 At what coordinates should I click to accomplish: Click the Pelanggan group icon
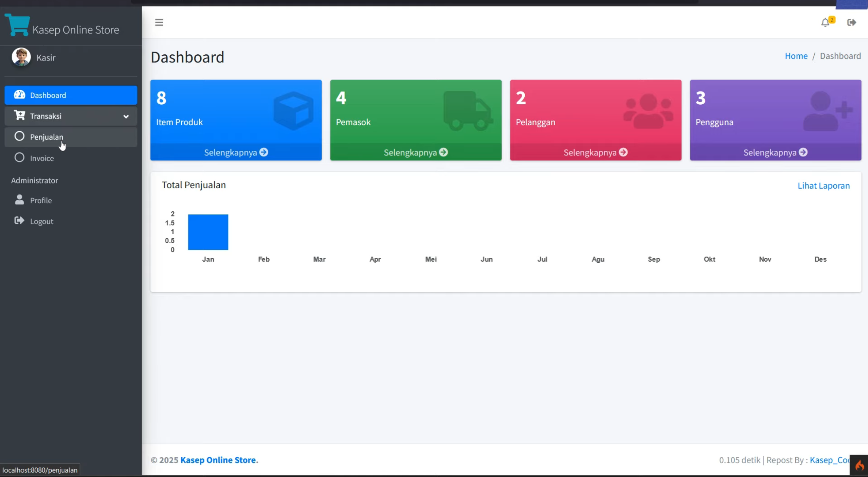tap(648, 111)
